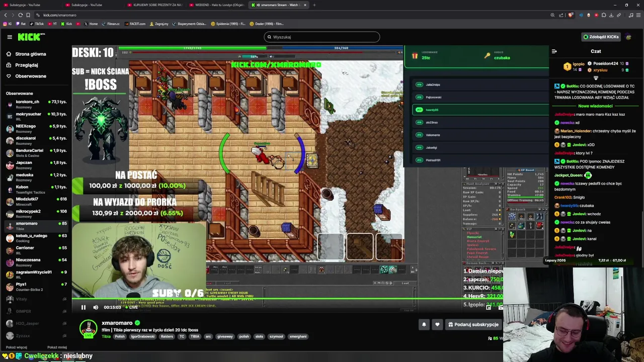Click Pokaż więcej under followed channels
The height and width of the screenshot is (362, 644).
(x=17, y=347)
